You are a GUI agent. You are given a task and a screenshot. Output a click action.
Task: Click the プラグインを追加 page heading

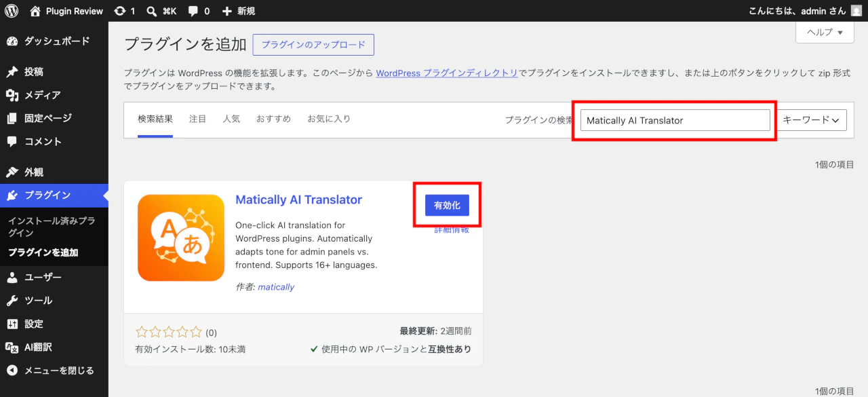pyautogui.click(x=185, y=45)
